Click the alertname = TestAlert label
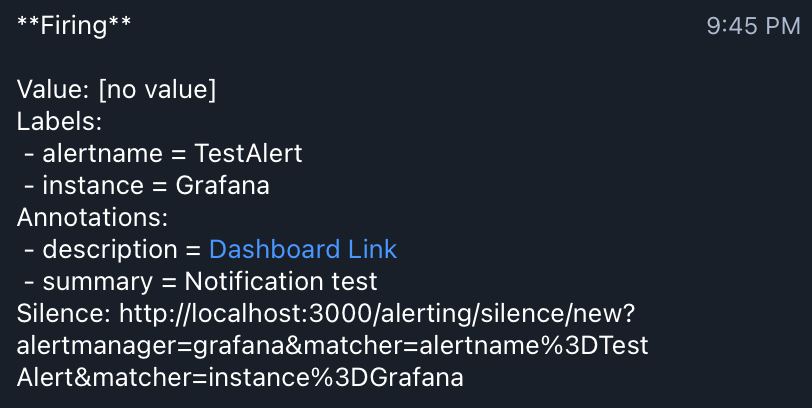Viewport: 812px width, 408px height. [x=172, y=153]
